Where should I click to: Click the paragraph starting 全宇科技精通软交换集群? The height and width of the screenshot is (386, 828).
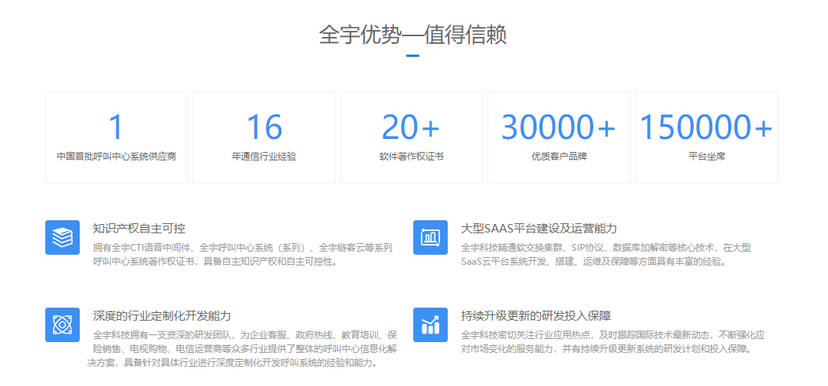(606, 255)
